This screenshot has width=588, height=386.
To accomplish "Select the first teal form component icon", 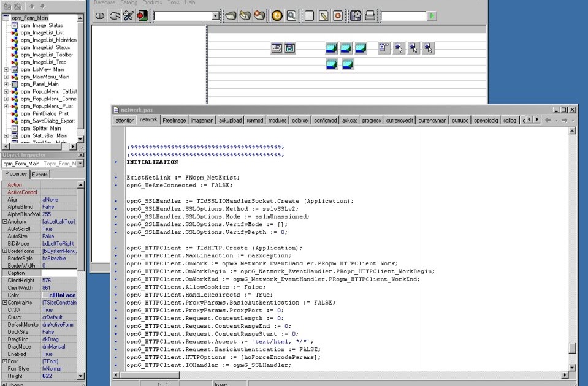I will [331, 47].
